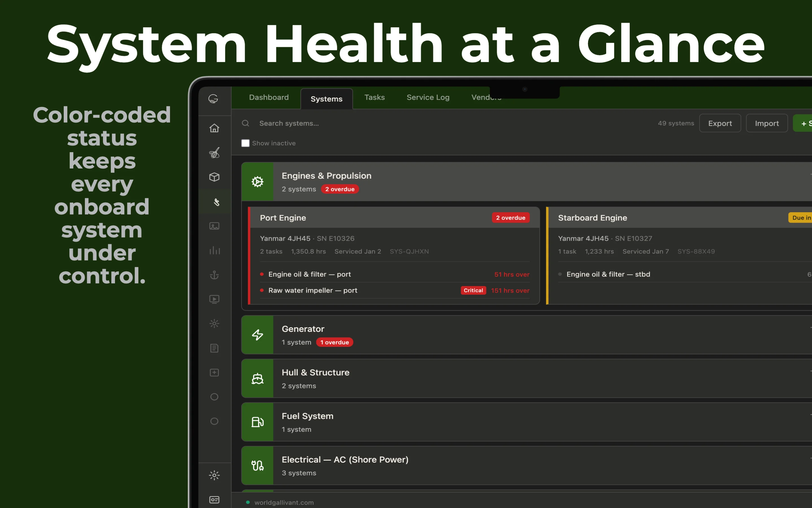Click the green status dot by worldgallivant.com
The image size is (812, 508).
coord(248,502)
